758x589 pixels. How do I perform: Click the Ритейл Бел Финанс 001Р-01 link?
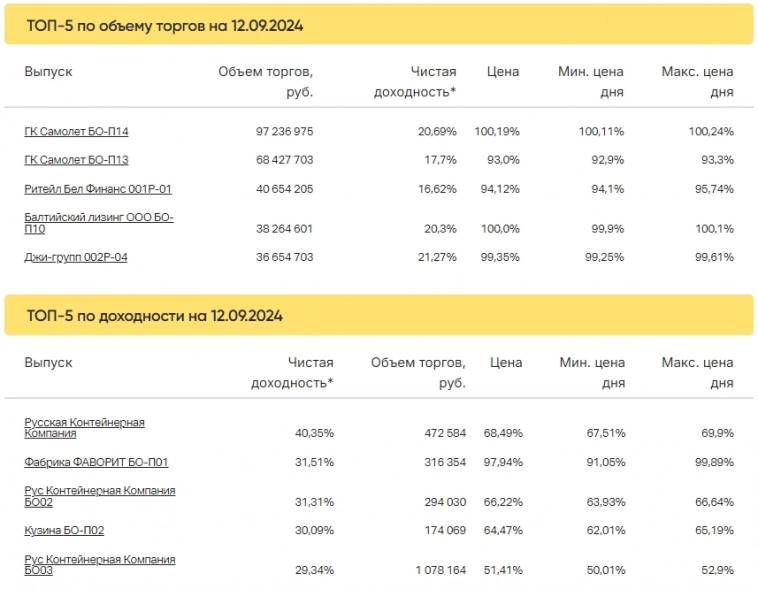98,189
